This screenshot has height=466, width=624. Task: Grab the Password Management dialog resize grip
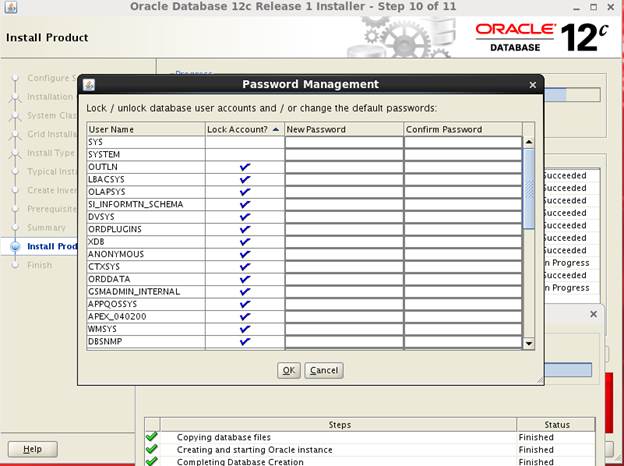coord(540,381)
